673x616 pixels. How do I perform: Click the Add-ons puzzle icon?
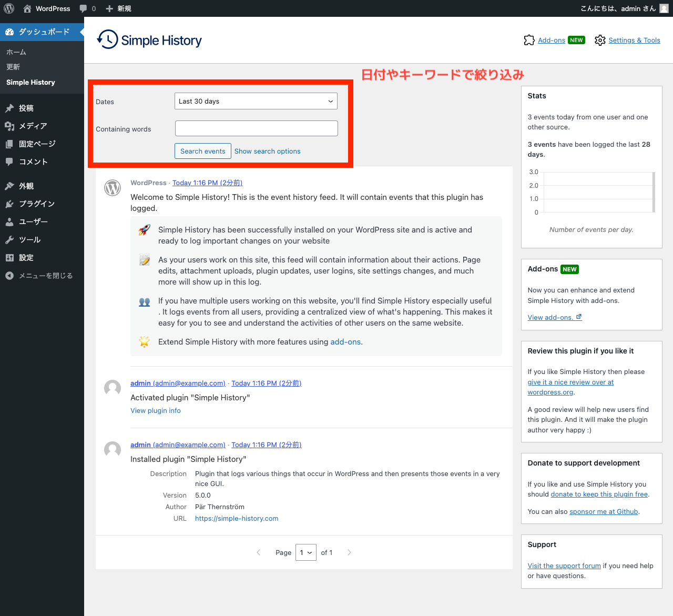529,40
